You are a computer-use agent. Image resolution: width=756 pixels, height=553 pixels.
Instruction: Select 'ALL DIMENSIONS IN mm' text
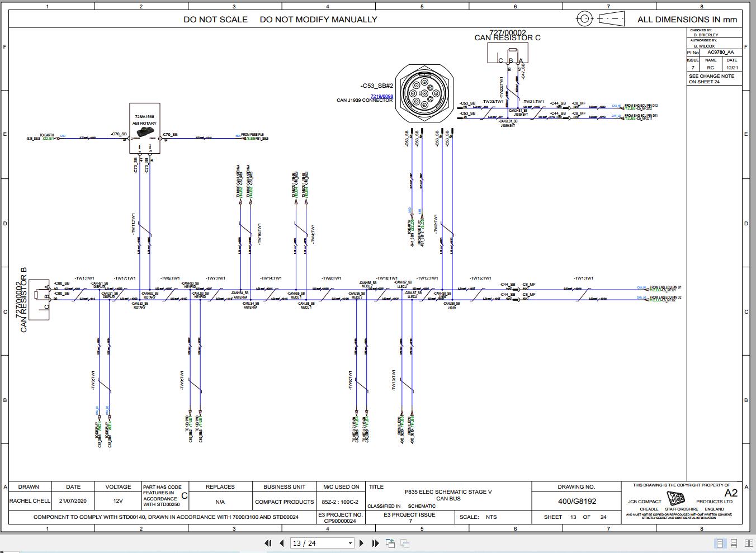(x=687, y=20)
